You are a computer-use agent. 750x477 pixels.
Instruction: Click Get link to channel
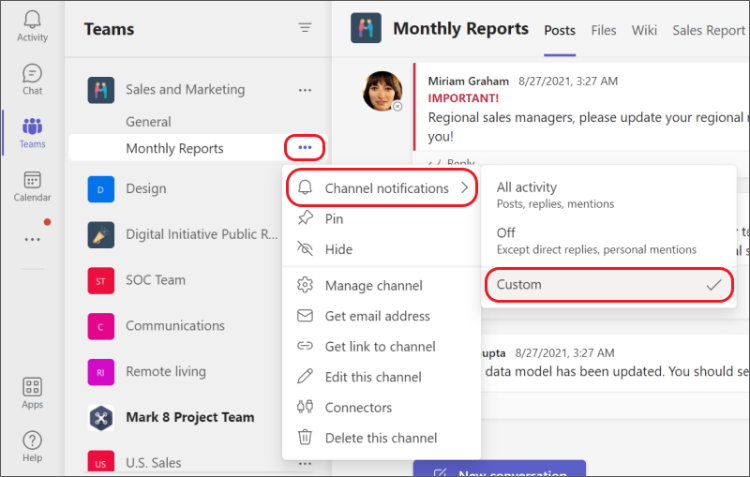380,347
